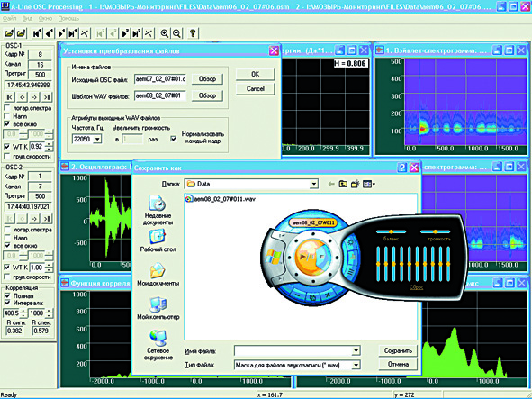Viewport: 532px width, 399px height.
Task: Open Мой компьютер in save dialog
Action: 158,308
